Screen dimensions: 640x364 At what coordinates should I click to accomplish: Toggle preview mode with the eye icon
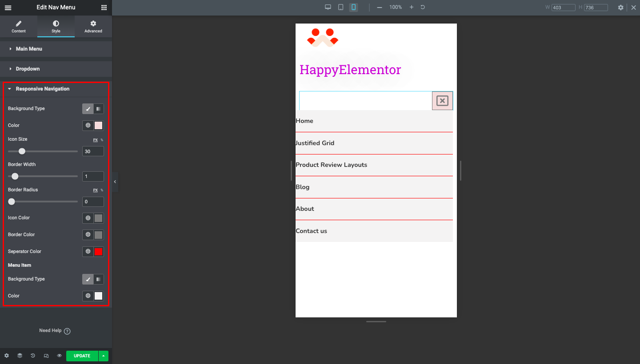pos(59,356)
